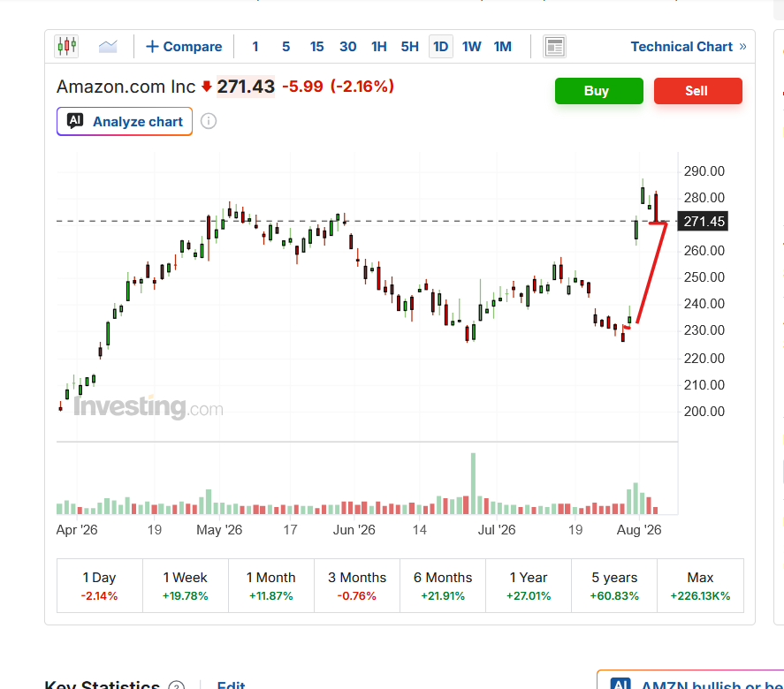Click the 271.45 price label on axis
784x689 pixels.
click(x=703, y=222)
